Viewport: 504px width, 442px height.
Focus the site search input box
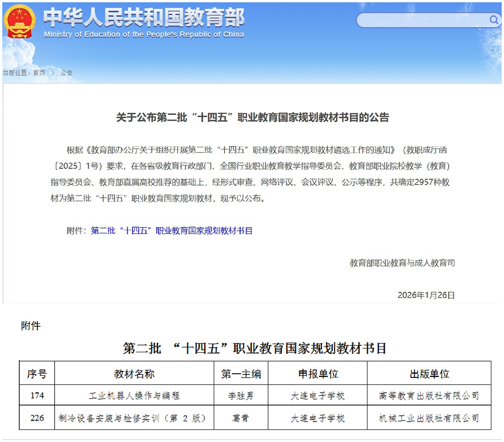point(420,20)
